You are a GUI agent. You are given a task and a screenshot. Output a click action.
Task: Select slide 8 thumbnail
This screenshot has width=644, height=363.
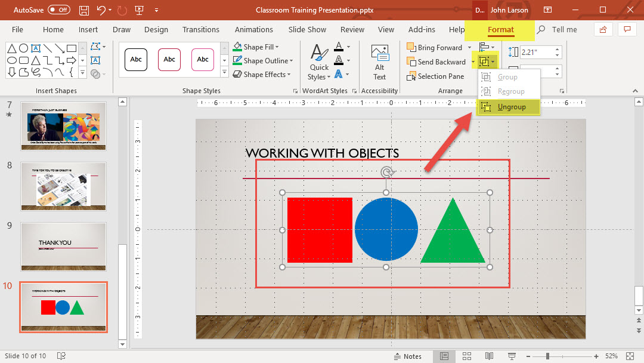click(63, 186)
